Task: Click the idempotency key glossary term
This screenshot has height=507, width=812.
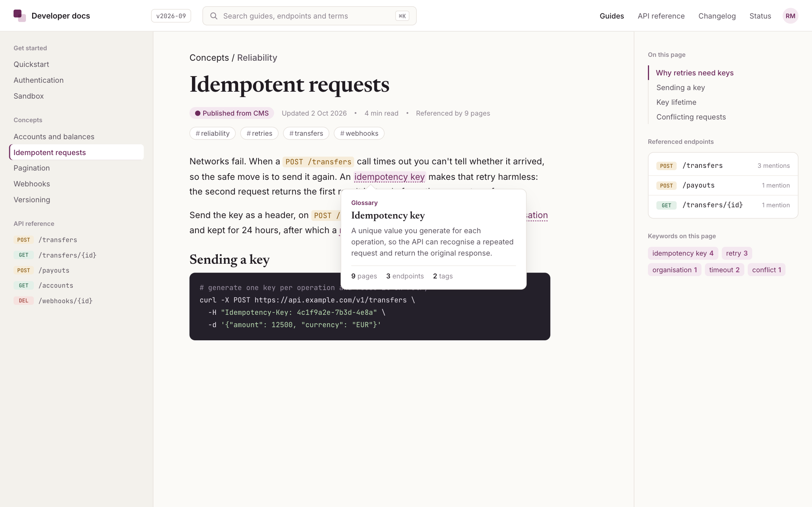Action: coord(390,177)
